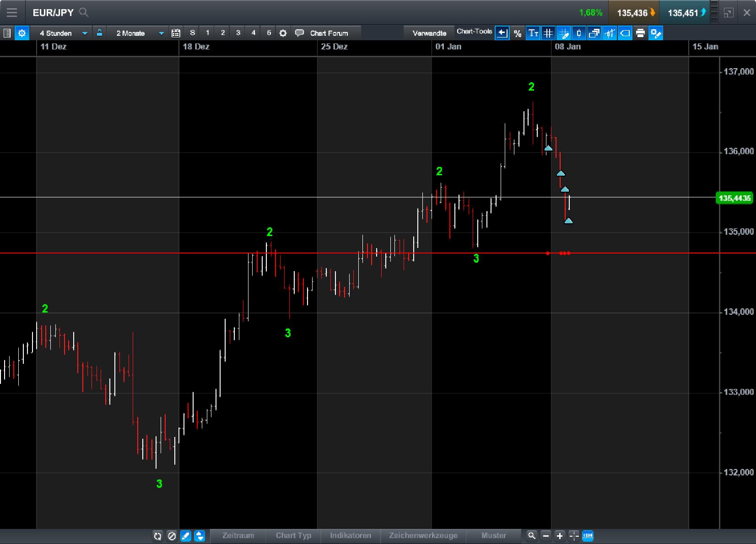The width and height of the screenshot is (756, 544).
Task: Toggle the crosshair cursor near the zoom controls
Action: [573, 536]
